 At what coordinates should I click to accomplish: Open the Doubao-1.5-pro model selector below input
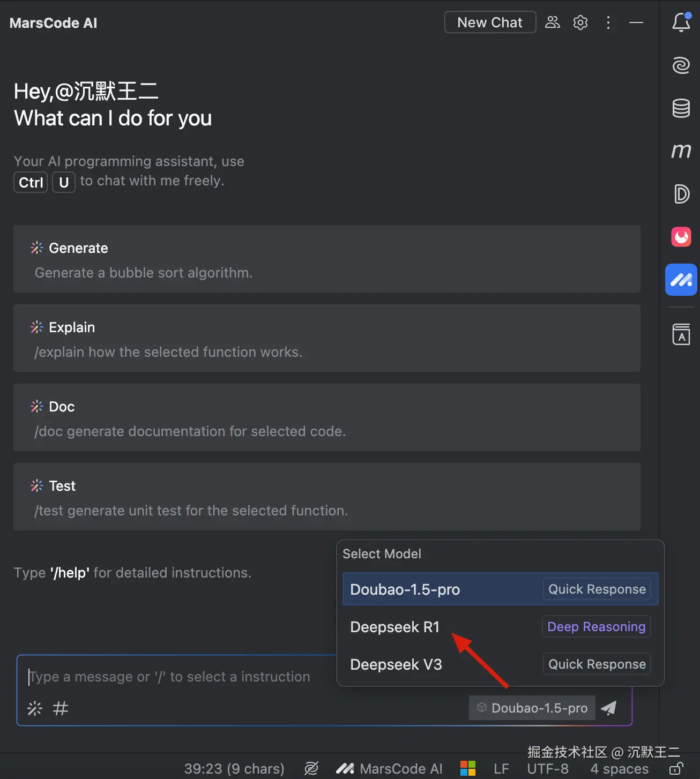[x=532, y=708]
